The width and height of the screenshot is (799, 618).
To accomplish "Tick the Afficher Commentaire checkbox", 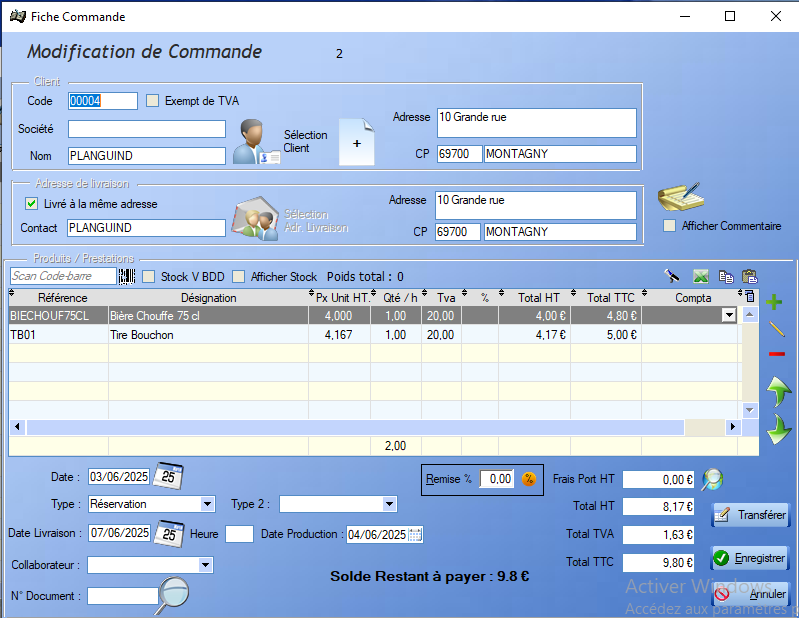I will click(669, 226).
